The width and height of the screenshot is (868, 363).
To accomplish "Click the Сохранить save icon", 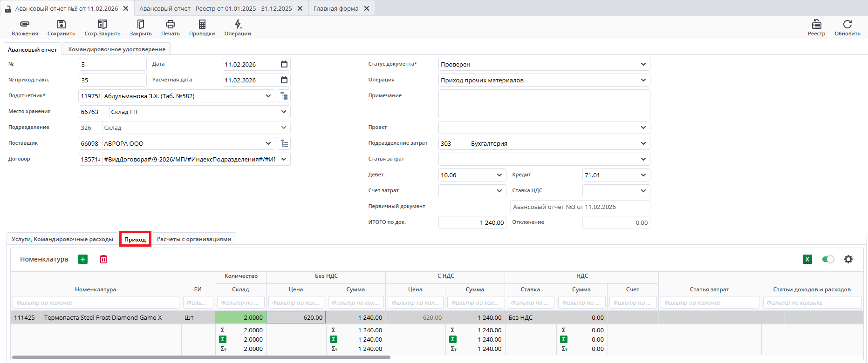I will 61,24.
